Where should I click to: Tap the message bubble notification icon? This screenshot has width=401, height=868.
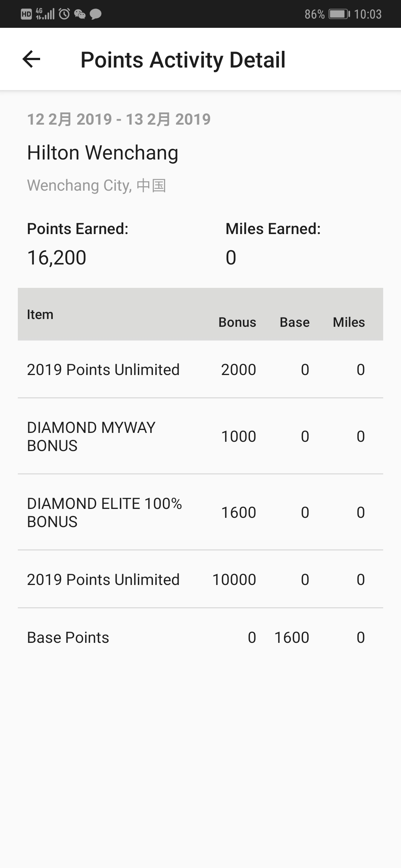tap(96, 14)
